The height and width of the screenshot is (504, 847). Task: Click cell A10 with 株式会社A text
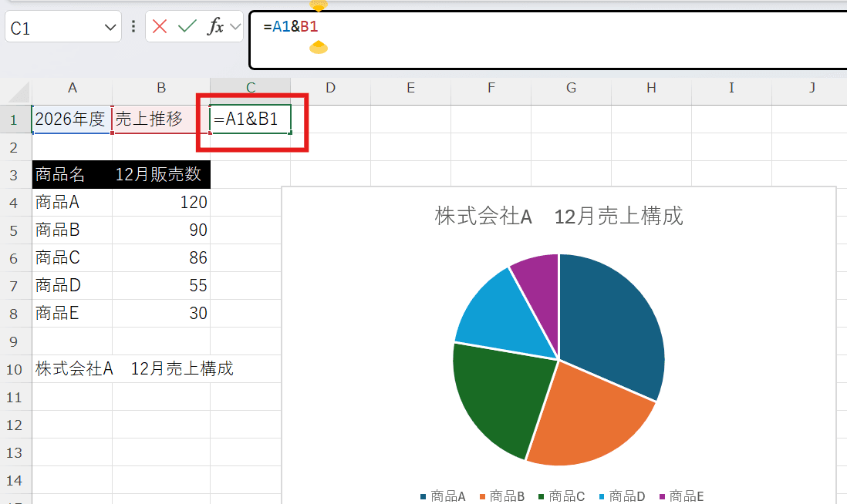[x=69, y=368]
